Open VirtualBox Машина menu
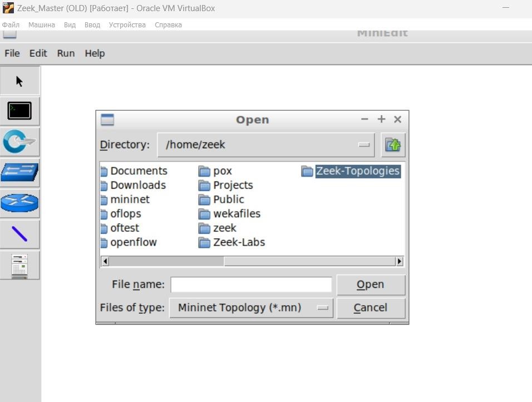The width and height of the screenshot is (532, 402). click(x=42, y=25)
